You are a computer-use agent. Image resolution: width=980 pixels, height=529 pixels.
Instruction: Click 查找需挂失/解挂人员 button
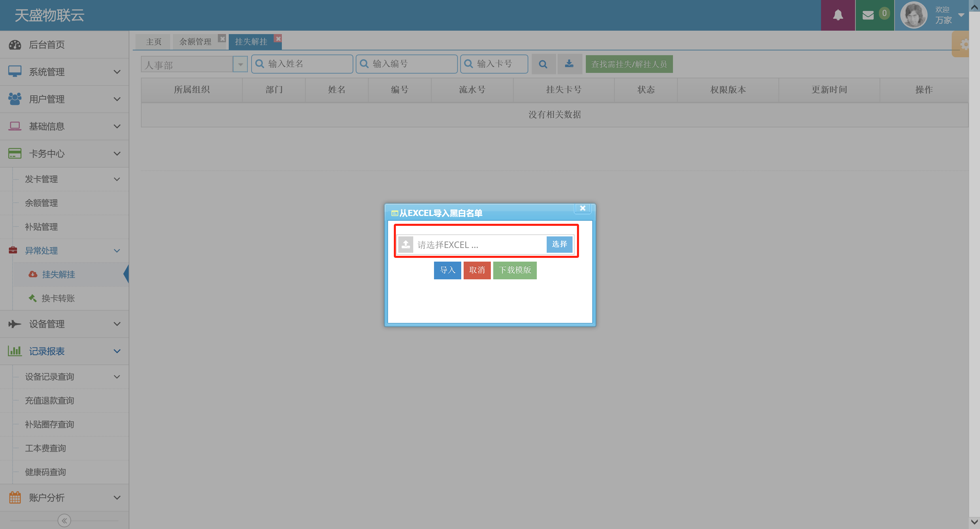click(x=629, y=64)
